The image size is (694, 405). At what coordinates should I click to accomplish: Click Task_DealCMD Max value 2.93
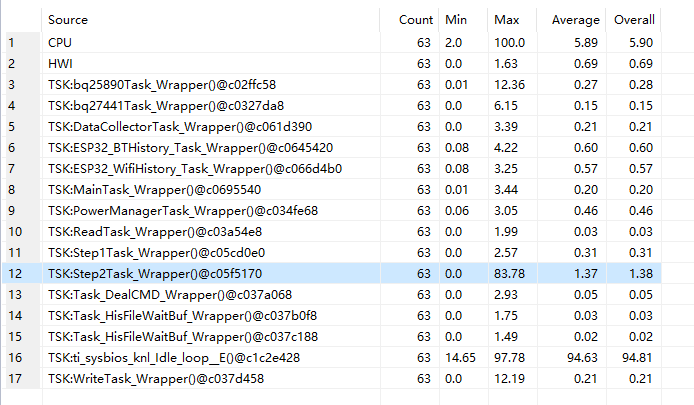(x=506, y=295)
